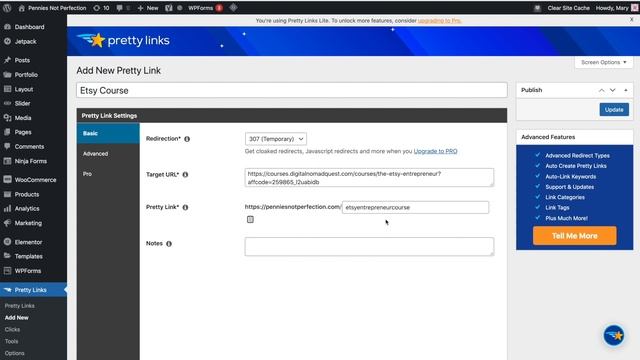The width and height of the screenshot is (640, 360).
Task: Click into the Notes text area
Action: pos(369,247)
